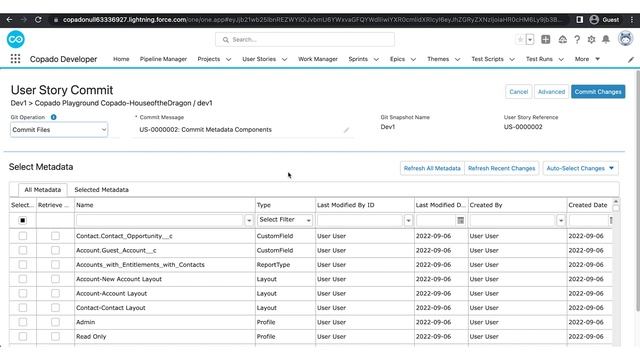Edit commit message with pencil icon
This screenshot has width=640, height=360.
[x=346, y=130]
